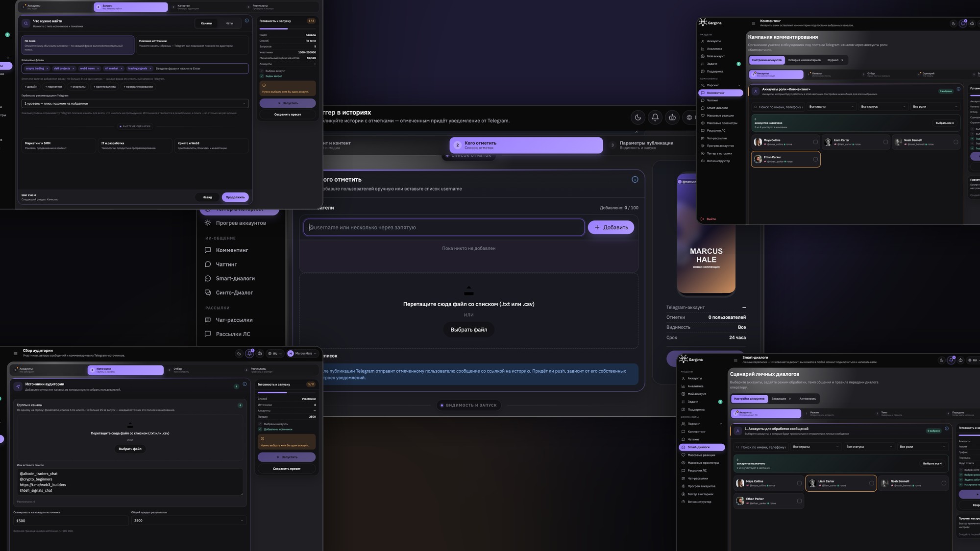Check Ethan Parker in Smart-диалоги window
This screenshot has height=551, width=980.
(x=799, y=501)
